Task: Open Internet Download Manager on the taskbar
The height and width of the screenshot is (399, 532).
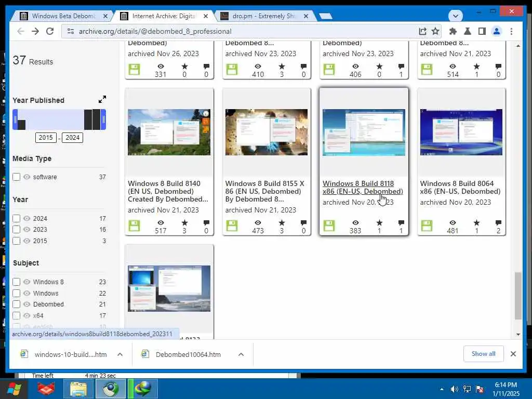Action: pos(143,389)
